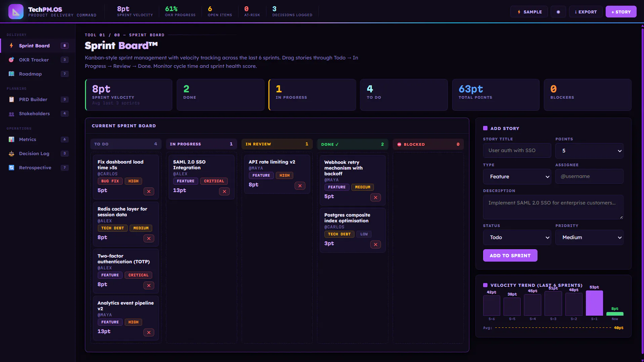The width and height of the screenshot is (644, 362).
Task: Click the S-6 velocity bar showing 42pt
Action: point(491,306)
